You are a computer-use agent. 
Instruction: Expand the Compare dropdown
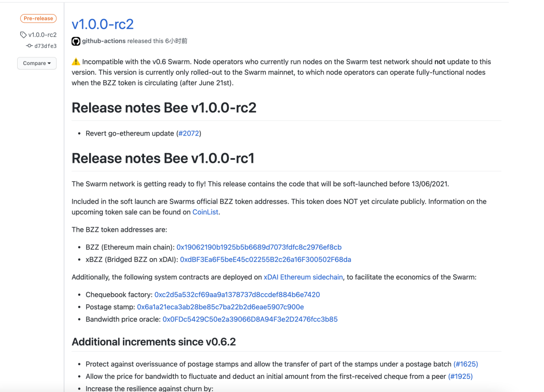(x=37, y=63)
